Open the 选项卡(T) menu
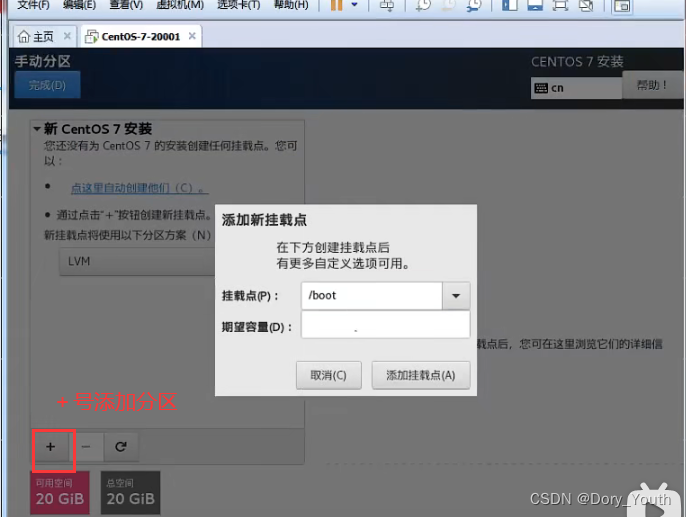This screenshot has width=686, height=517. point(238,5)
